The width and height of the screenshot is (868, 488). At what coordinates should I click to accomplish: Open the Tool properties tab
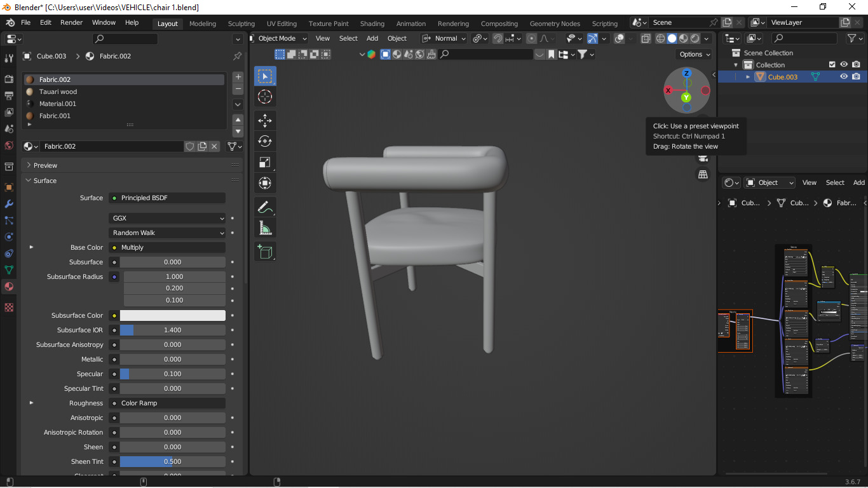point(9,58)
